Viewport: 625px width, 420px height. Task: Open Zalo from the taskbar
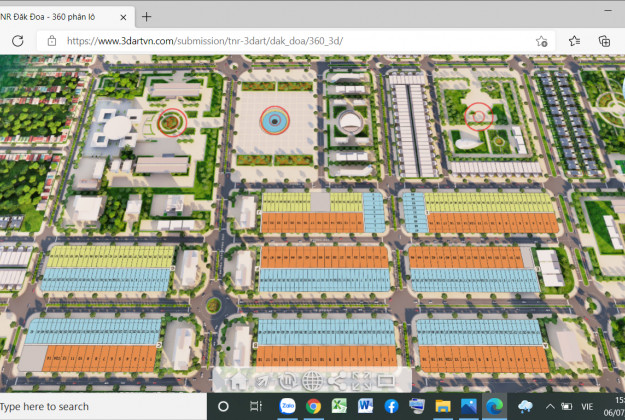coord(286,406)
